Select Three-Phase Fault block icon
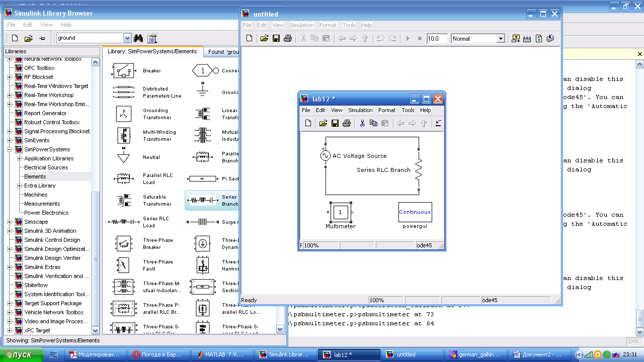 [x=123, y=265]
